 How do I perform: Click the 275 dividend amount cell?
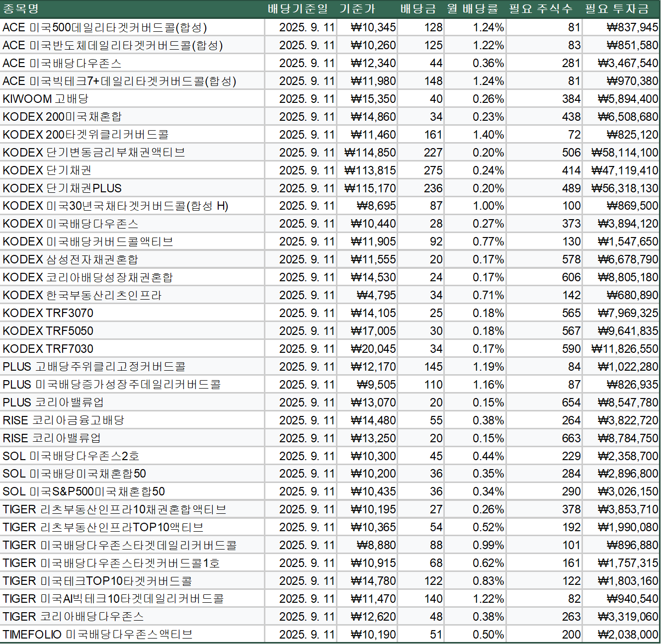[421, 170]
